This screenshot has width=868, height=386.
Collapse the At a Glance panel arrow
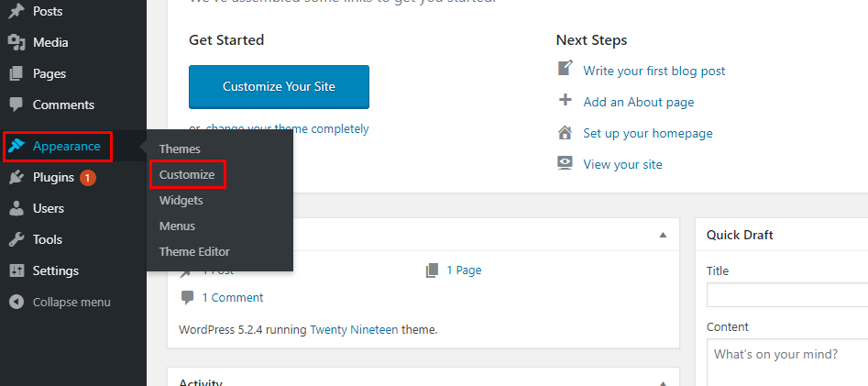663,235
